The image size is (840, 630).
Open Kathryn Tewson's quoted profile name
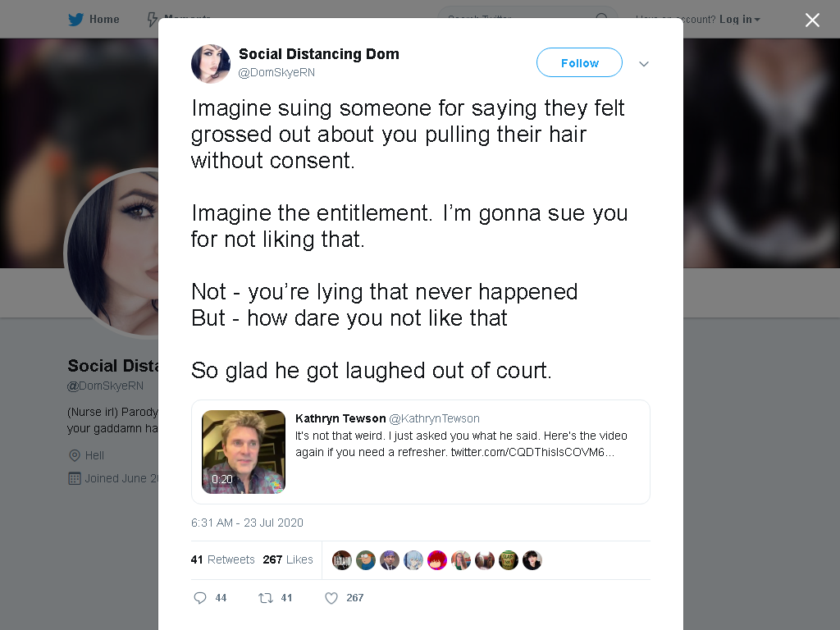tap(340, 418)
